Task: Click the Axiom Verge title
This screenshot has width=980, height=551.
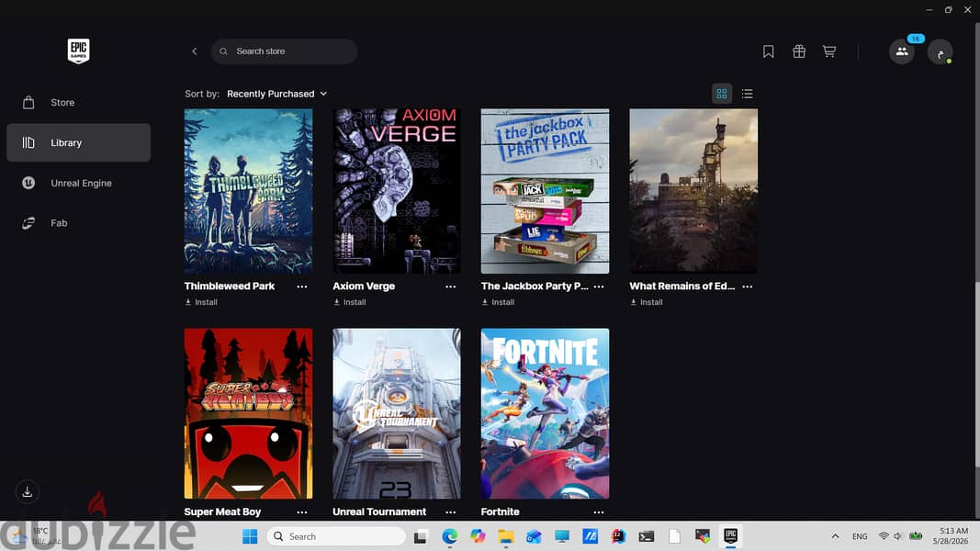Action: tap(364, 287)
